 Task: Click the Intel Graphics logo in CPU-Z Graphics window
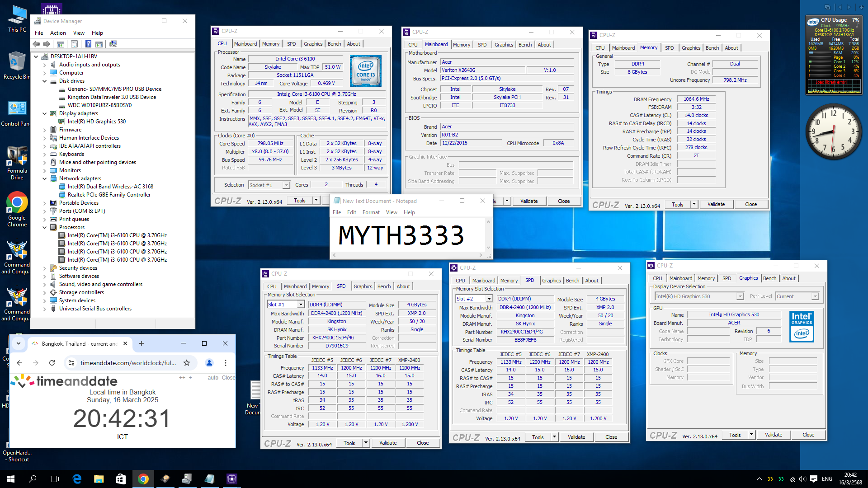802,326
